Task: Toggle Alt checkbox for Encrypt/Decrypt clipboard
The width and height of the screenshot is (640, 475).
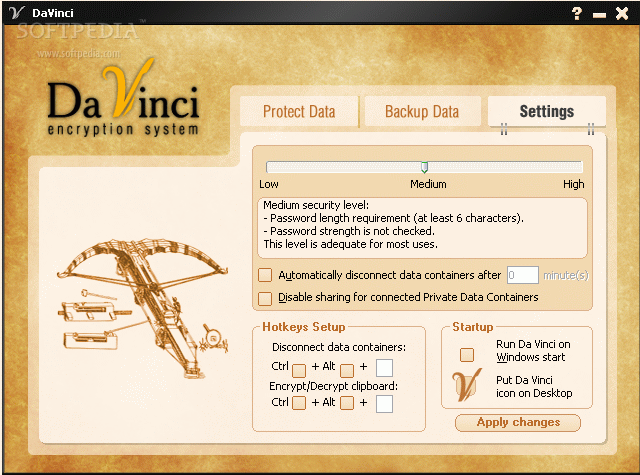Action: 347,403
